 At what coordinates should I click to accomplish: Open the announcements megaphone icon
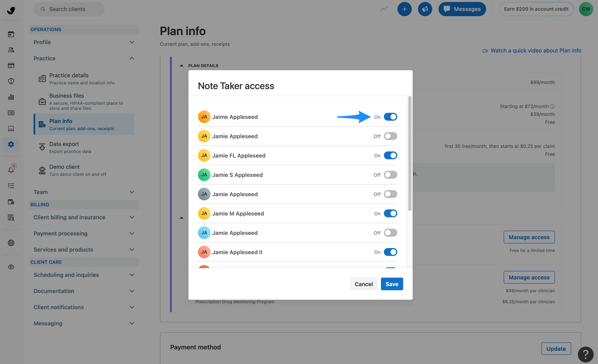click(425, 9)
